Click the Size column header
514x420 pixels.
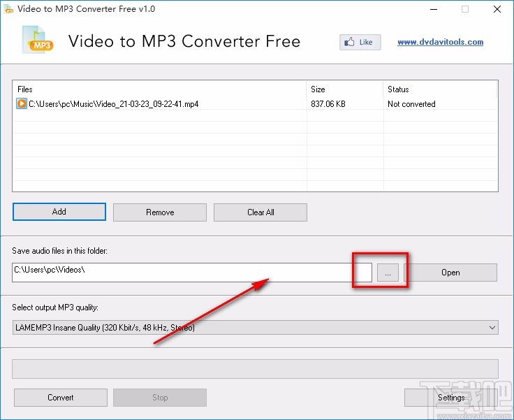[x=344, y=89]
